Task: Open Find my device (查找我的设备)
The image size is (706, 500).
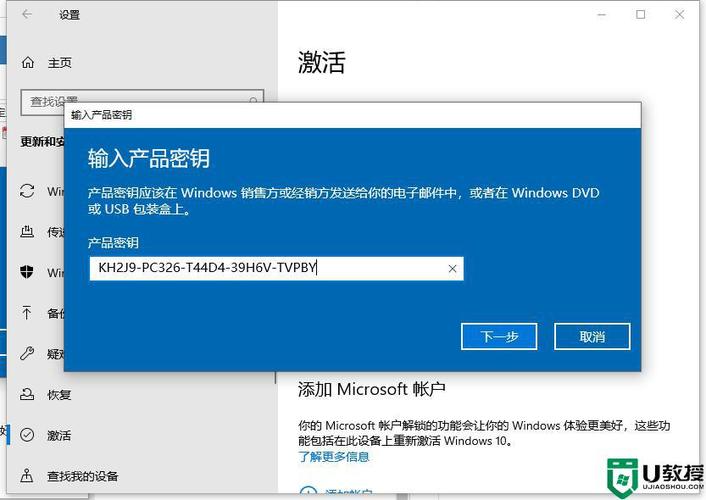Action: (83, 476)
